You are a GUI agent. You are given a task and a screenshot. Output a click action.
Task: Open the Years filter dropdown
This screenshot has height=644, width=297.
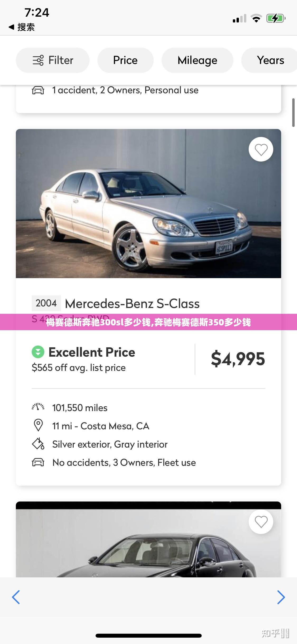(270, 60)
